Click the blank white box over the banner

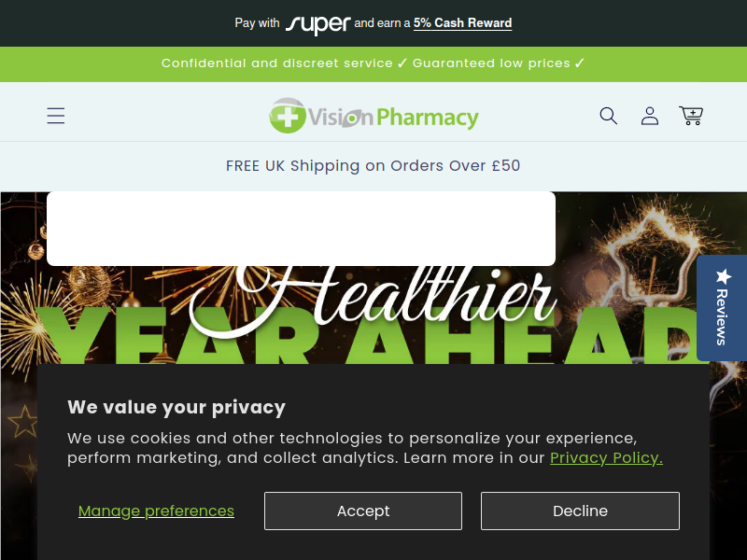pyautogui.click(x=301, y=229)
